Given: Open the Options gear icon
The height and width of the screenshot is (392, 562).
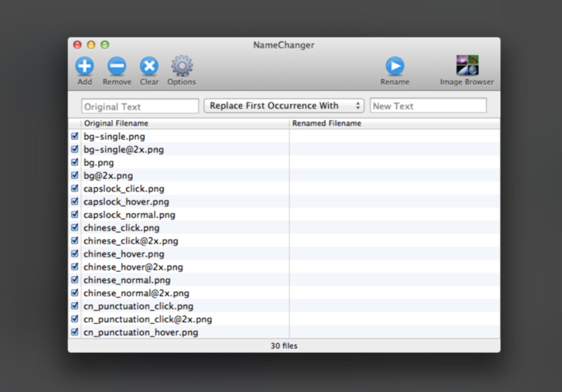Looking at the screenshot, I should pos(181,66).
